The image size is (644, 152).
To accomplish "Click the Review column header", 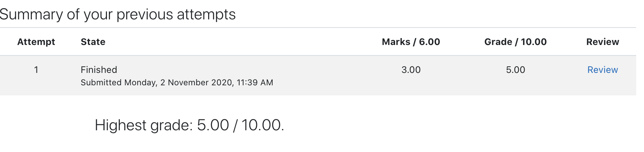I will [x=602, y=42].
